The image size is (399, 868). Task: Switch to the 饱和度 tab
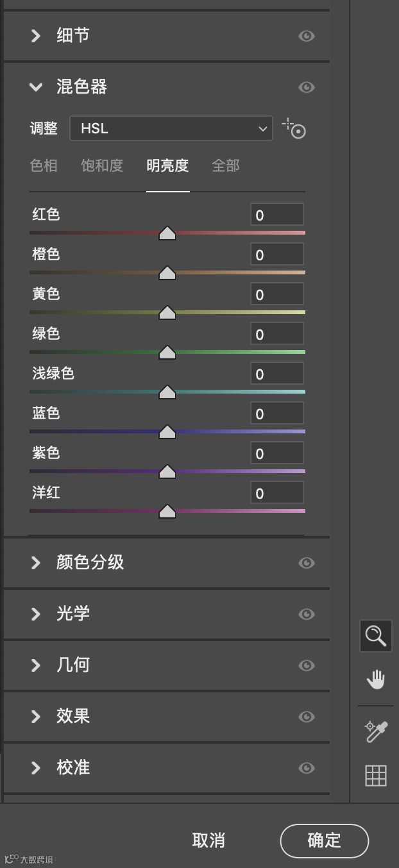[102, 165]
